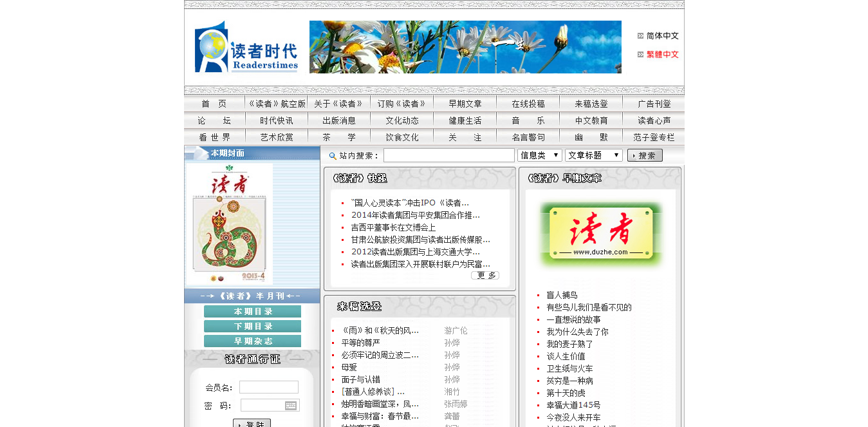
Task: Open submission 面子与认错
Action: point(360,379)
